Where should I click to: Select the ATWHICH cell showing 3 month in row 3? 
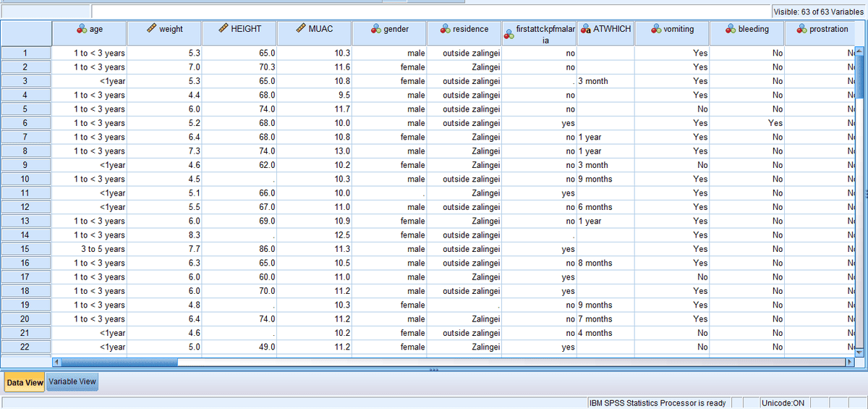tap(605, 81)
